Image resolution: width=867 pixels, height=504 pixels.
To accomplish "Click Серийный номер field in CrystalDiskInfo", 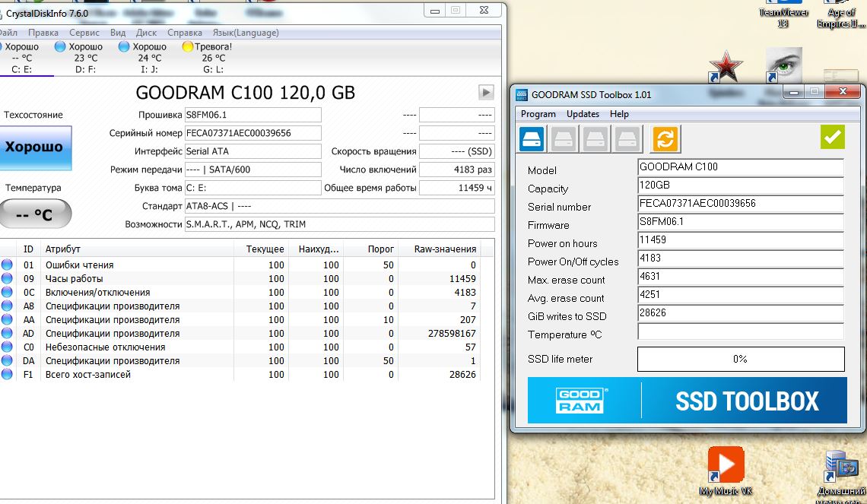I will click(252, 133).
